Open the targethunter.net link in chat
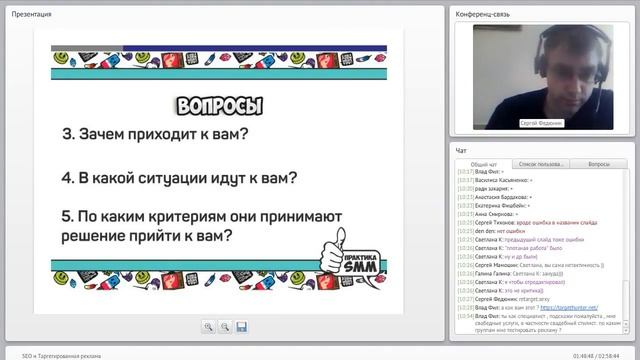The height and width of the screenshot is (360, 640). [x=569, y=308]
